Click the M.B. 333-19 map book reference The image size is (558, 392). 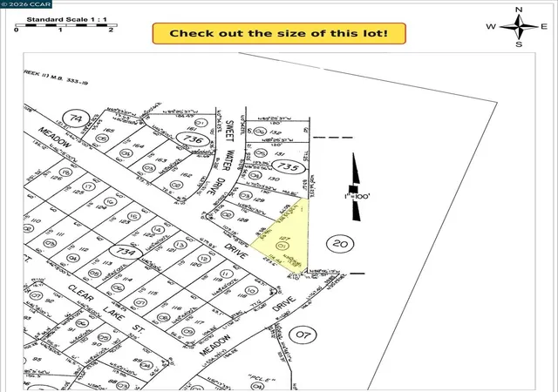(69, 80)
